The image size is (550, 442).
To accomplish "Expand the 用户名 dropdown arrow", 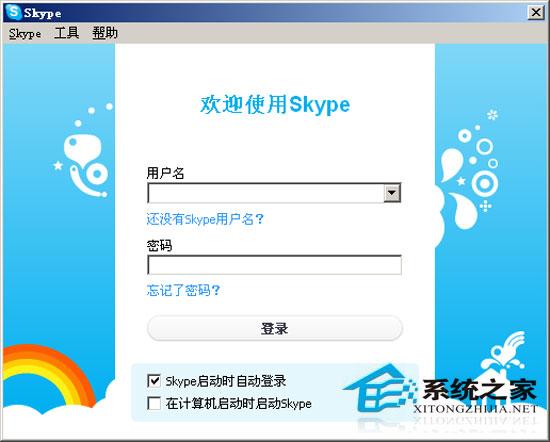I will (392, 193).
